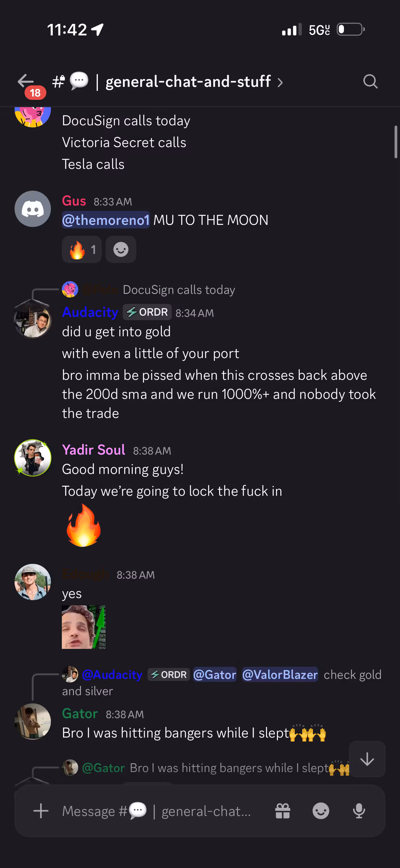Add a reaction on Gus's message

point(121,250)
